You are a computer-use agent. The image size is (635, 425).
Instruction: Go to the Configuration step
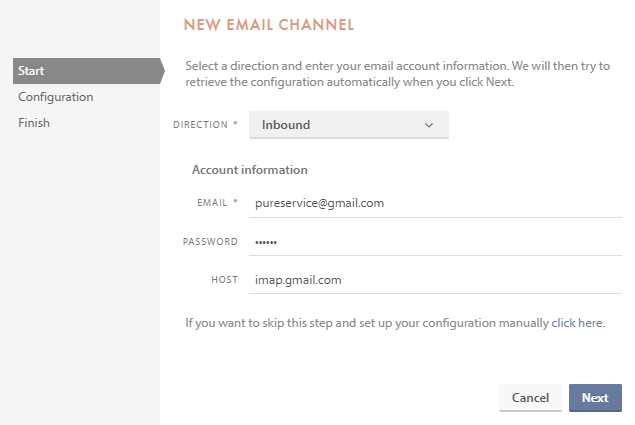click(56, 97)
